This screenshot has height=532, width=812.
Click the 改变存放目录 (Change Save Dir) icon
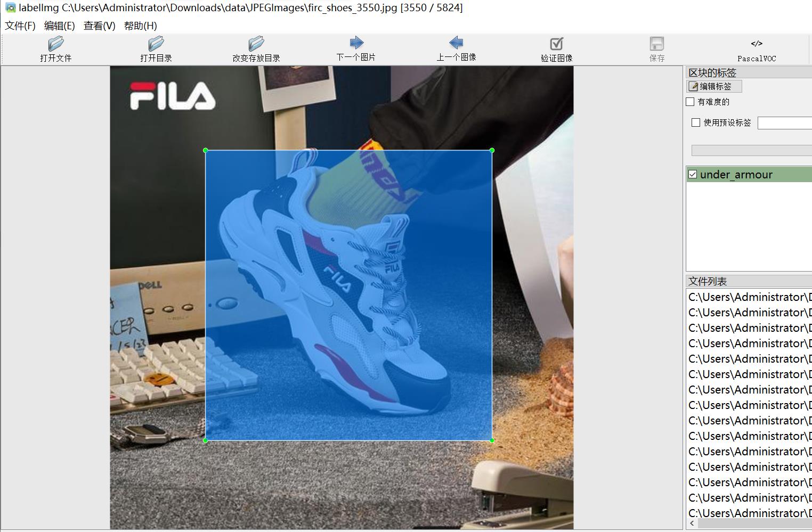tap(256, 43)
